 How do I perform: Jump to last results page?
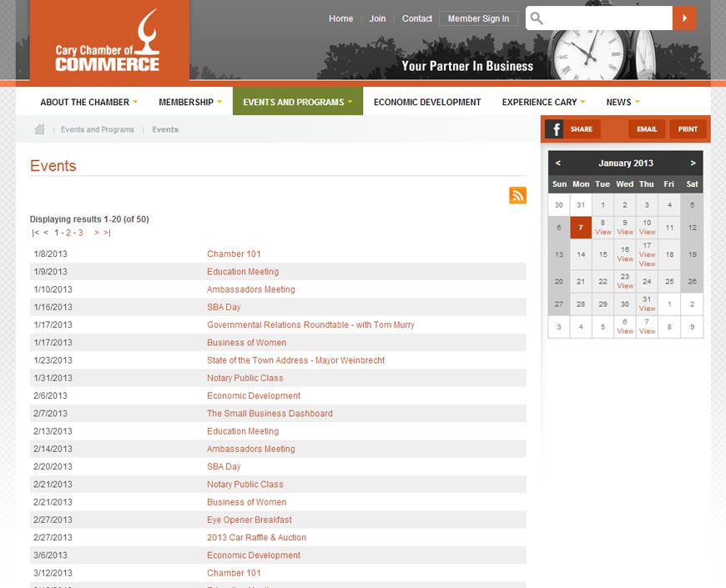coord(107,233)
